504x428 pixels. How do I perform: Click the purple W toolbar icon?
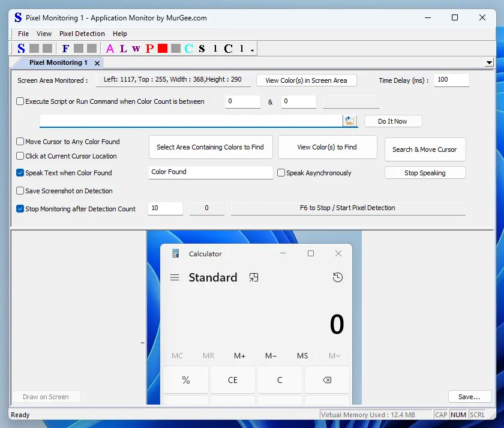(136, 49)
